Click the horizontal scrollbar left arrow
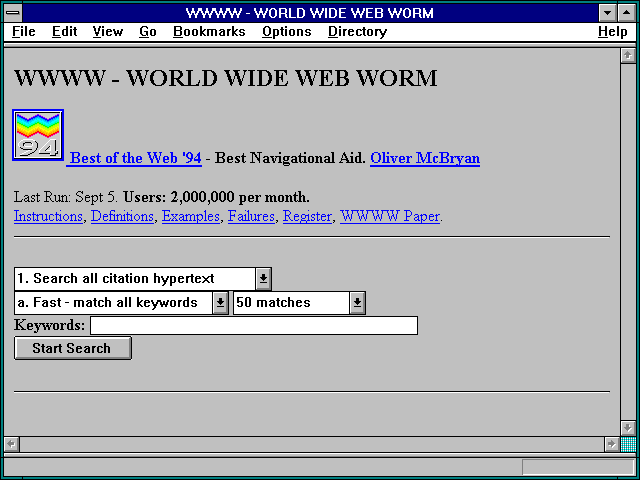This screenshot has width=640, height=480. click(11, 444)
